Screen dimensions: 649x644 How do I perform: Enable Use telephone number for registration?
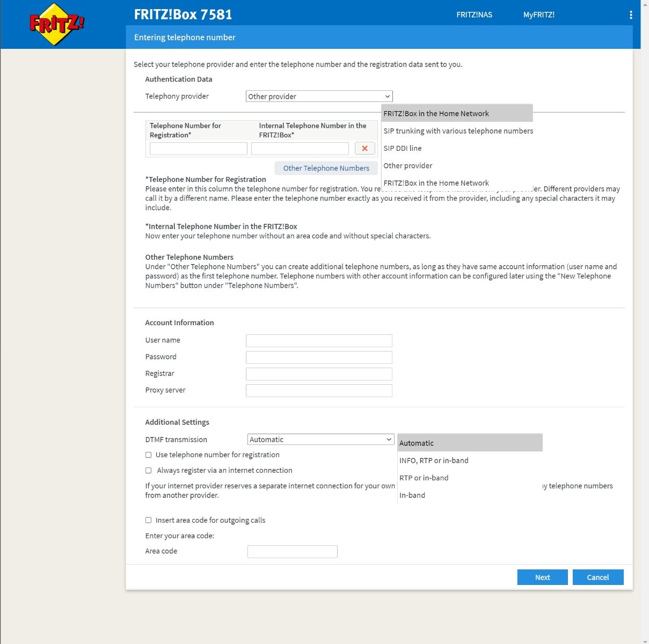(149, 455)
